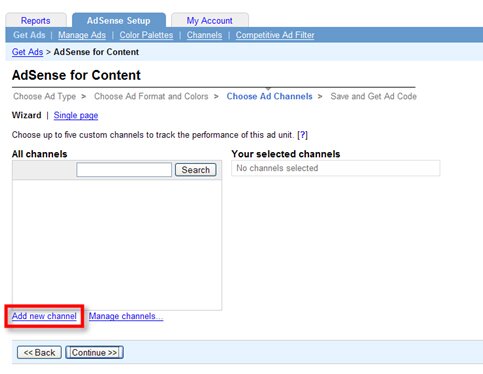Select the AdSense Setup tab
The width and height of the screenshot is (483, 374).
point(119,20)
